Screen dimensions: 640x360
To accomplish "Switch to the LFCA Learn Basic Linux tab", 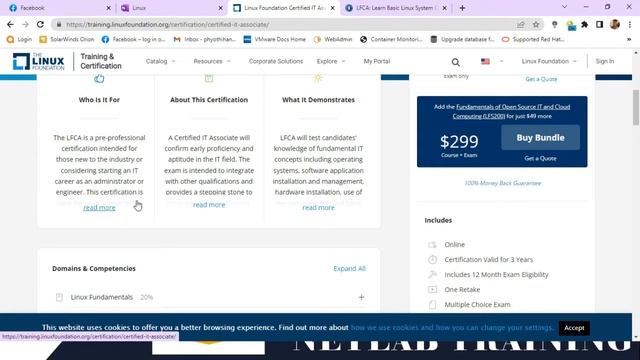I will (x=396, y=8).
